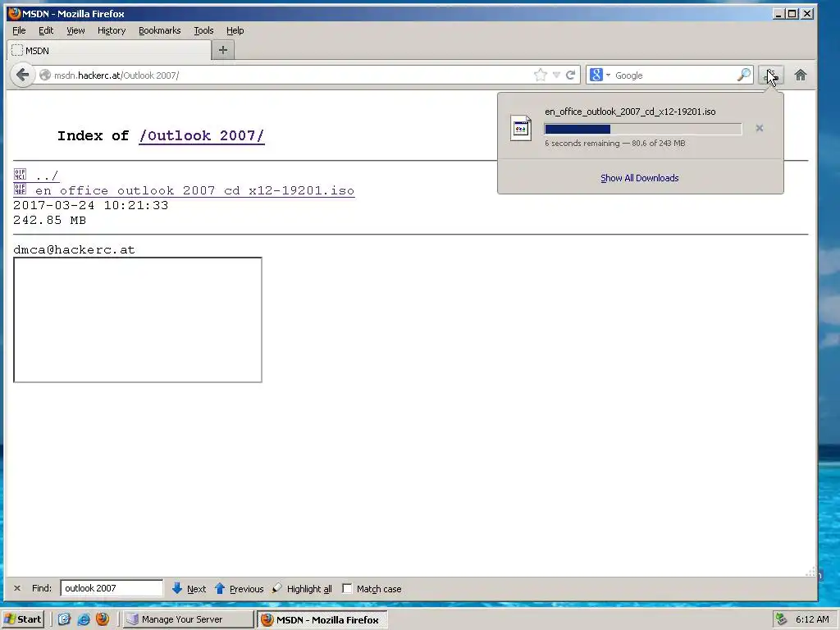
Task: Open a new tab with plus button
Action: pos(223,50)
